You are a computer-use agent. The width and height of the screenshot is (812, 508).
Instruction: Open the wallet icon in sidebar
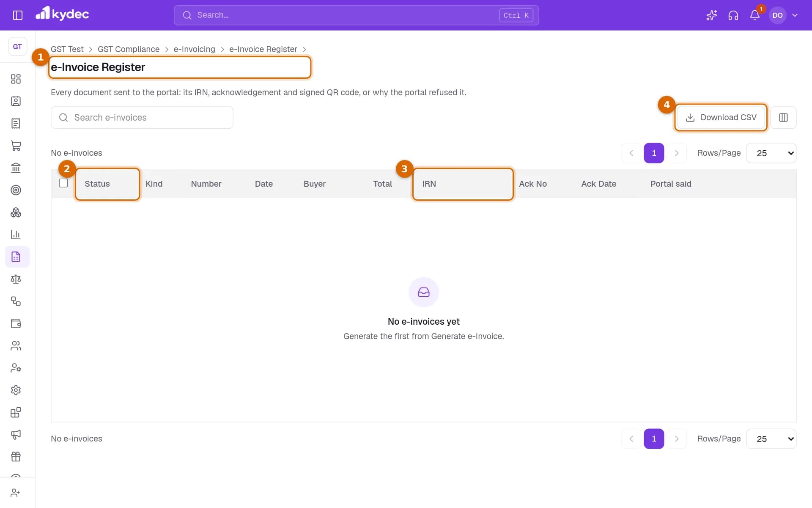coord(16,323)
